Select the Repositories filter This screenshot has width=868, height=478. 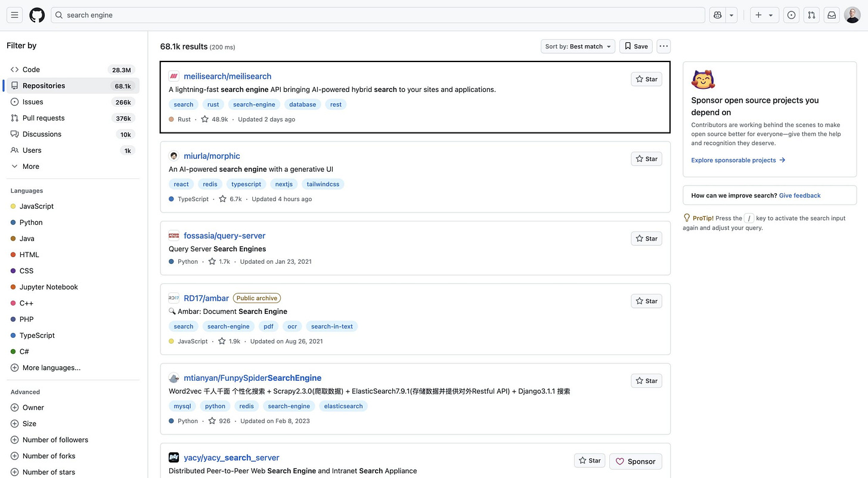(x=72, y=86)
